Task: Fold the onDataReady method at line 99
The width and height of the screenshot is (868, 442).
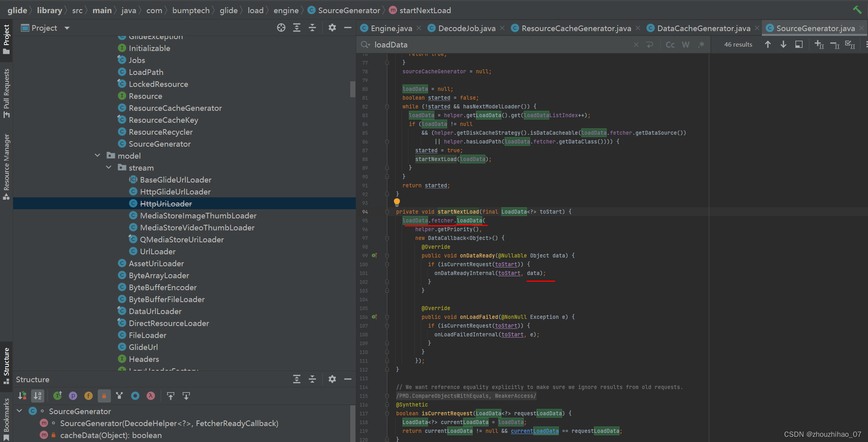Action: point(387,255)
